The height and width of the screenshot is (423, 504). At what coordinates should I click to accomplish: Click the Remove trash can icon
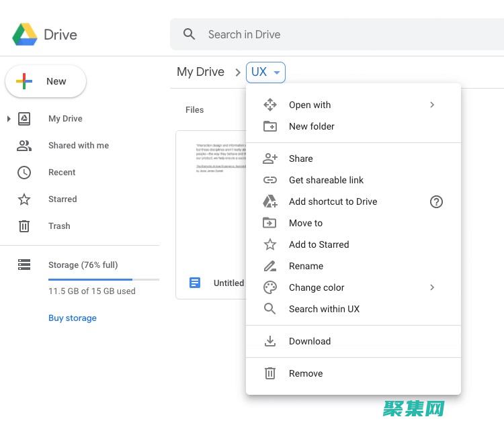point(270,373)
